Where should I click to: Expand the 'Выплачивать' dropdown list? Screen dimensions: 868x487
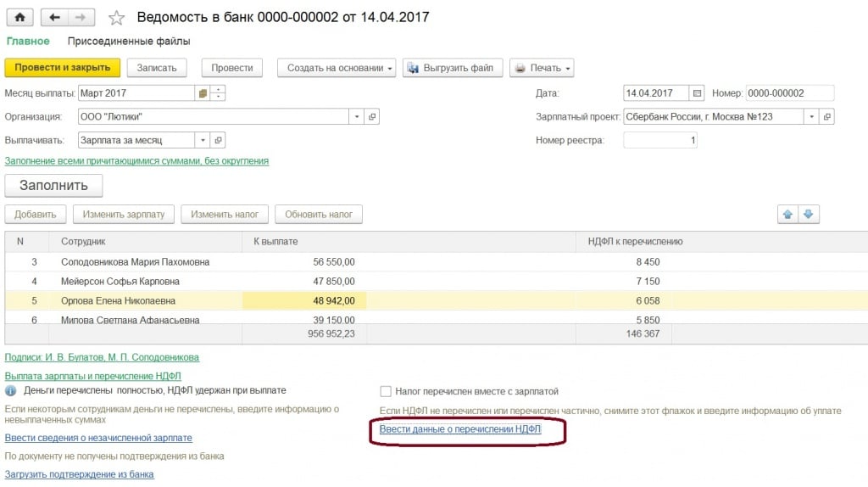202,140
